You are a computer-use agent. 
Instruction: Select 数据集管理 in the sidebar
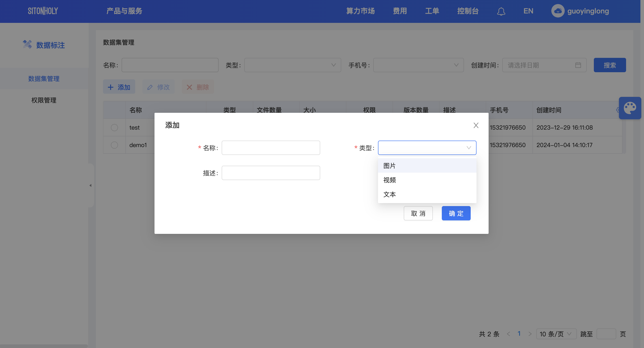point(44,79)
